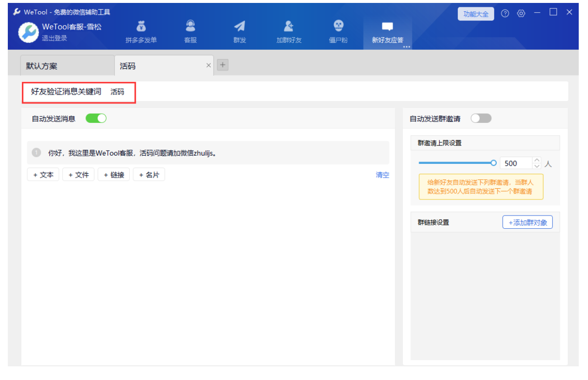Image resolution: width=588 pixels, height=380 pixels.
Task: Add a file with + 文件
Action: pyautogui.click(x=79, y=175)
